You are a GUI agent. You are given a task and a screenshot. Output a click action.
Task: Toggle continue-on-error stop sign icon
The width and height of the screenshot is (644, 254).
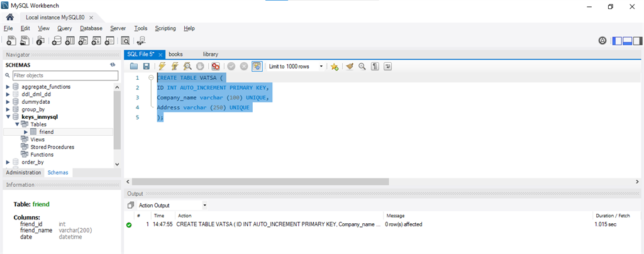[x=216, y=66]
